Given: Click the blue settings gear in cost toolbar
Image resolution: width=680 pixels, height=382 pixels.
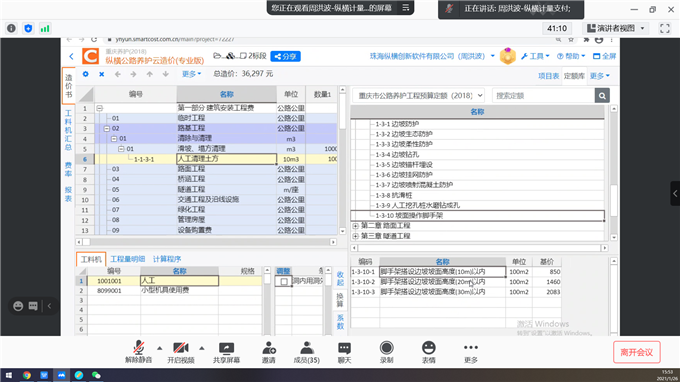Looking at the screenshot, I should pos(85,74).
